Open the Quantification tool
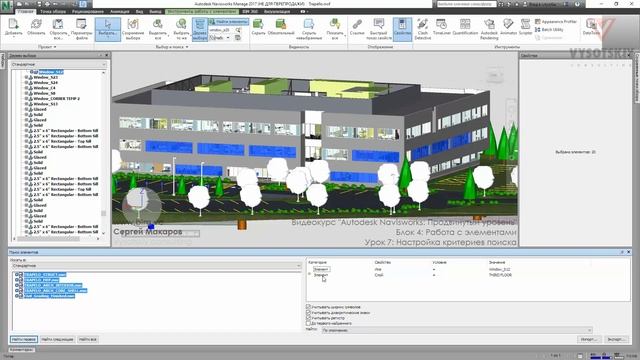Viewport: 640px width, 360px height. click(465, 27)
